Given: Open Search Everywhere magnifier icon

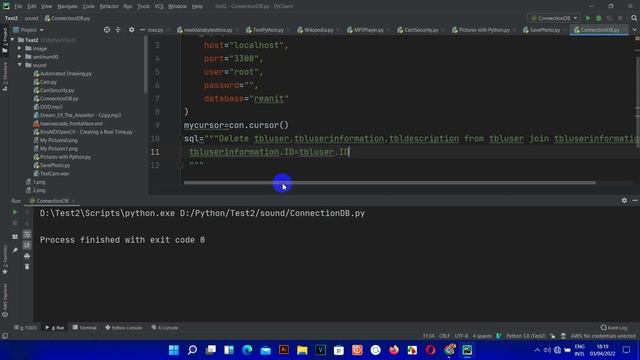Looking at the screenshot, I should [x=634, y=18].
